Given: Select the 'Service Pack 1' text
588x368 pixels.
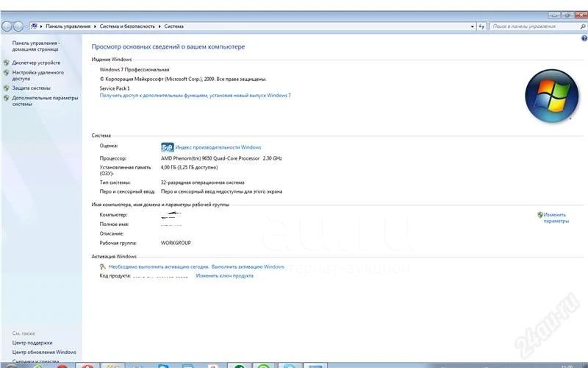Looking at the screenshot, I should tap(115, 88).
